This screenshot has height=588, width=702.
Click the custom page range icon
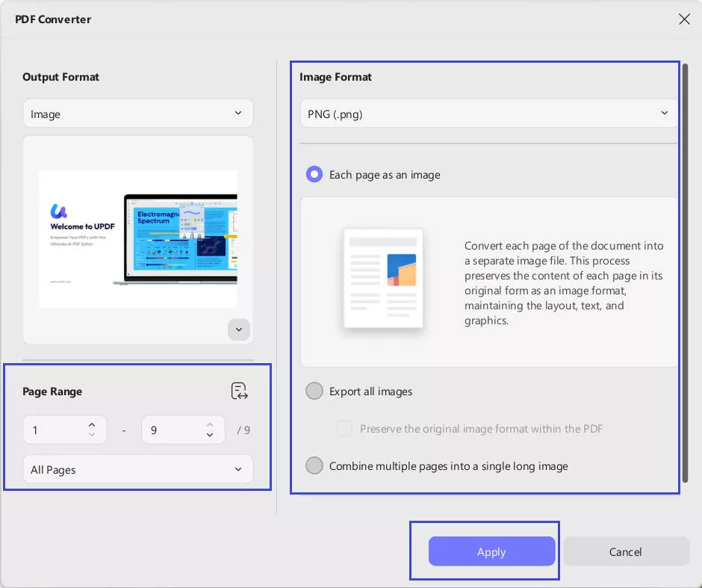[239, 391]
